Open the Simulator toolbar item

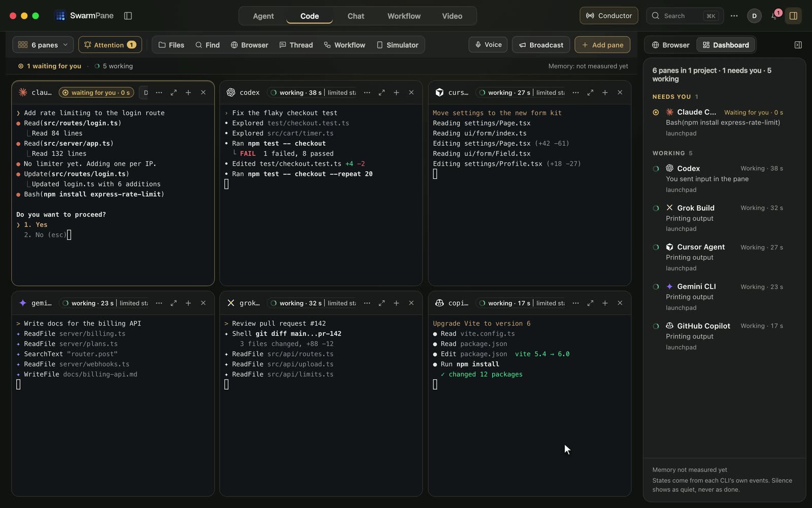coord(397,45)
